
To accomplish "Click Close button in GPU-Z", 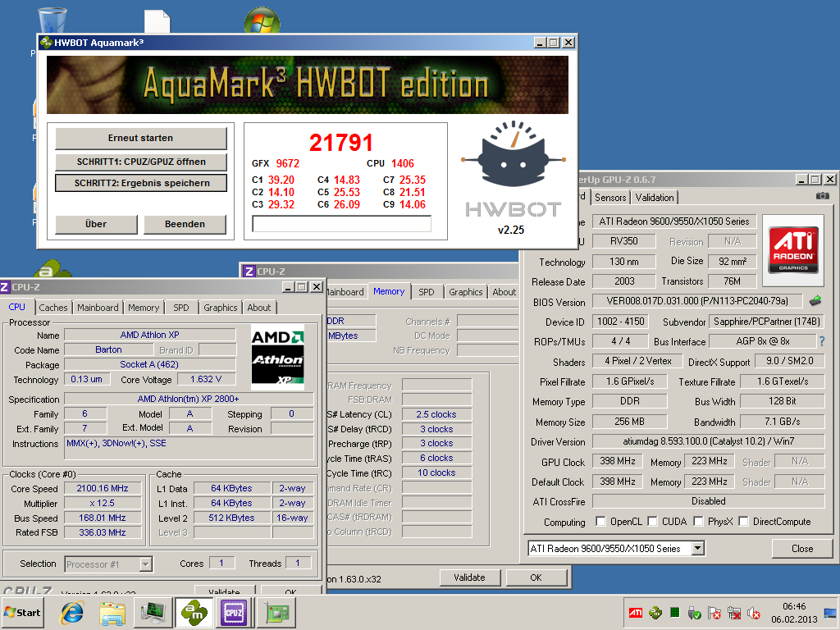I will click(x=802, y=548).
